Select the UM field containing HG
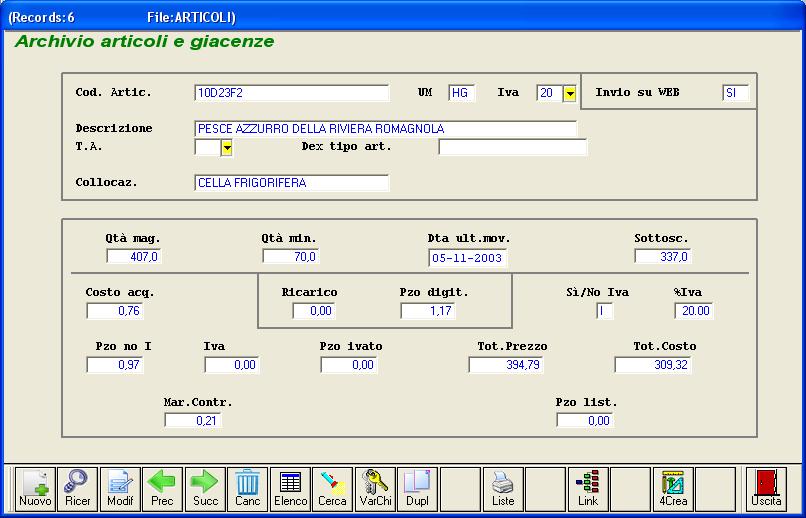Image resolution: width=806 pixels, height=518 pixels. (x=461, y=93)
